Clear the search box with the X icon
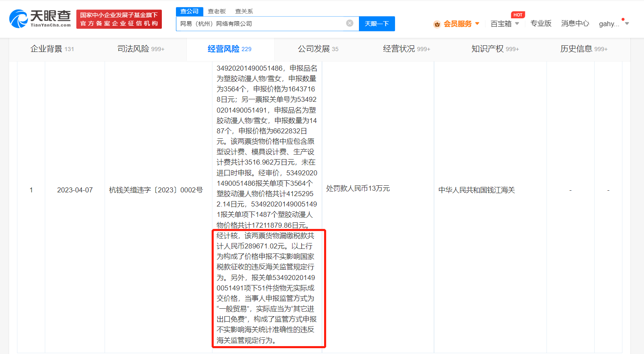 [x=349, y=23]
